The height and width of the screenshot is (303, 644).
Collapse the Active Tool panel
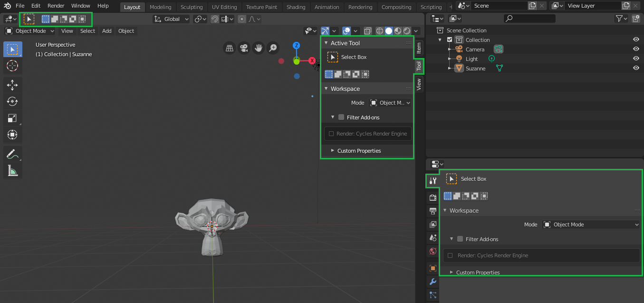326,43
